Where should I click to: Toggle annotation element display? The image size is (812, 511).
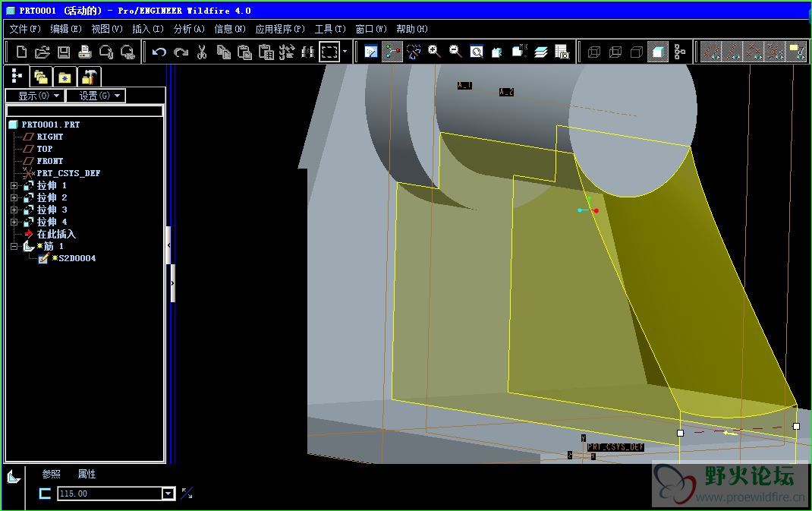coord(797,52)
